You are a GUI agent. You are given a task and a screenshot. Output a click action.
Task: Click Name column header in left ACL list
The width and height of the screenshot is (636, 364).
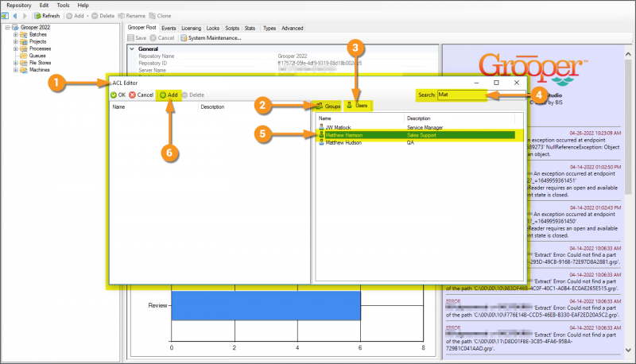(x=153, y=107)
